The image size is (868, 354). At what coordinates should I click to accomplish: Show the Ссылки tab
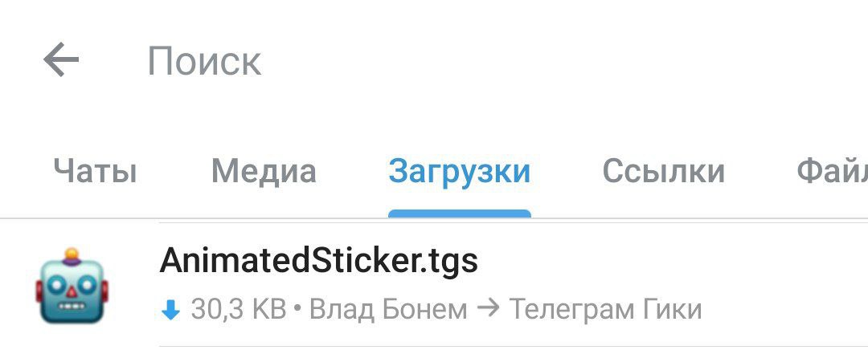click(663, 171)
